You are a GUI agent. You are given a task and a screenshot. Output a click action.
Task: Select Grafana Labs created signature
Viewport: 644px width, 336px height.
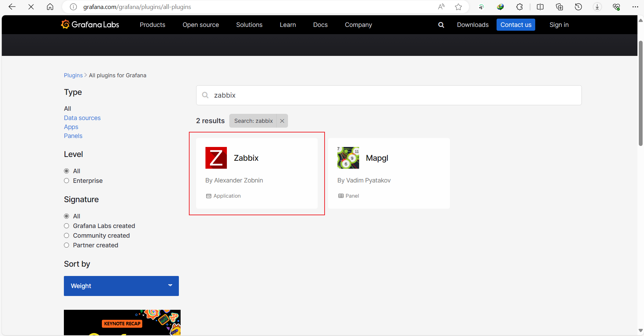(67, 226)
